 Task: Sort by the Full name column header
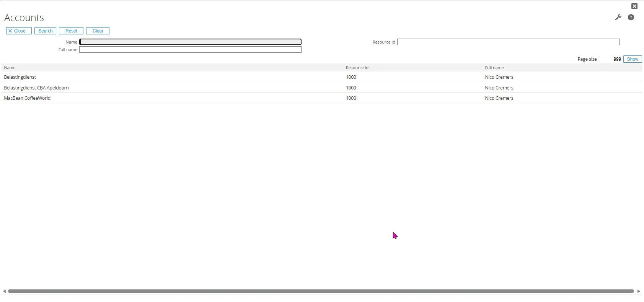click(x=494, y=68)
